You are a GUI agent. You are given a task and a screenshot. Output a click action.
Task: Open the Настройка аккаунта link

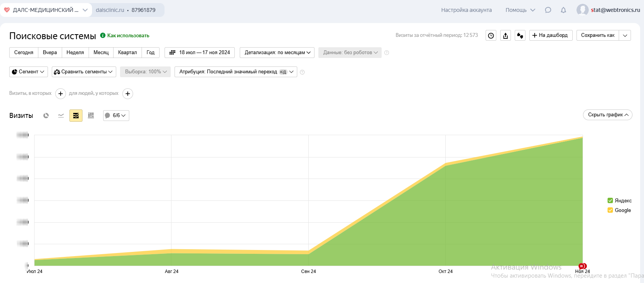tap(466, 10)
